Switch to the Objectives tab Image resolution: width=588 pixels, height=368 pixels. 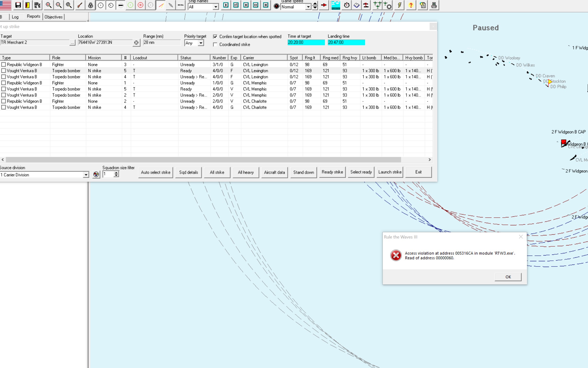click(53, 17)
